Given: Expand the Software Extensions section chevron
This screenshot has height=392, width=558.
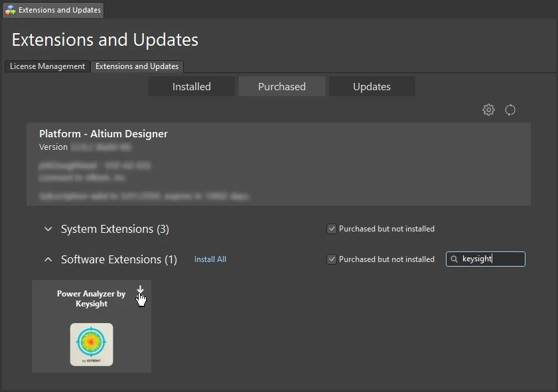Looking at the screenshot, I should pyautogui.click(x=48, y=259).
